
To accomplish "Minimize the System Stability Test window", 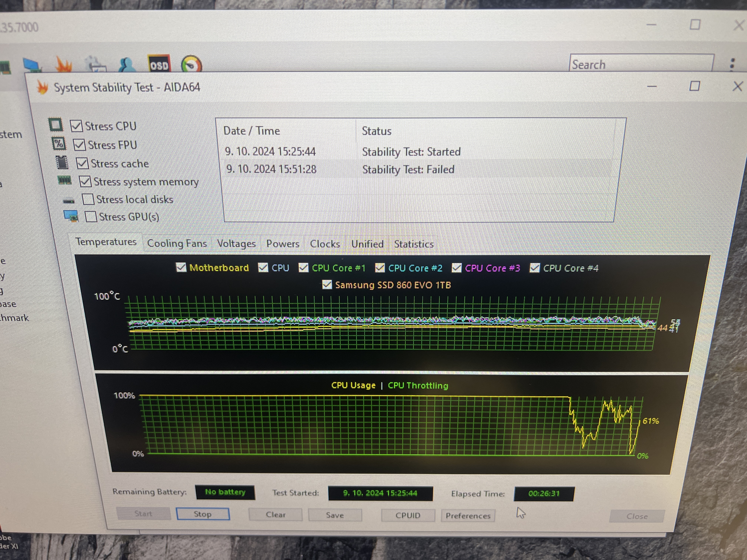I will pos(652,87).
